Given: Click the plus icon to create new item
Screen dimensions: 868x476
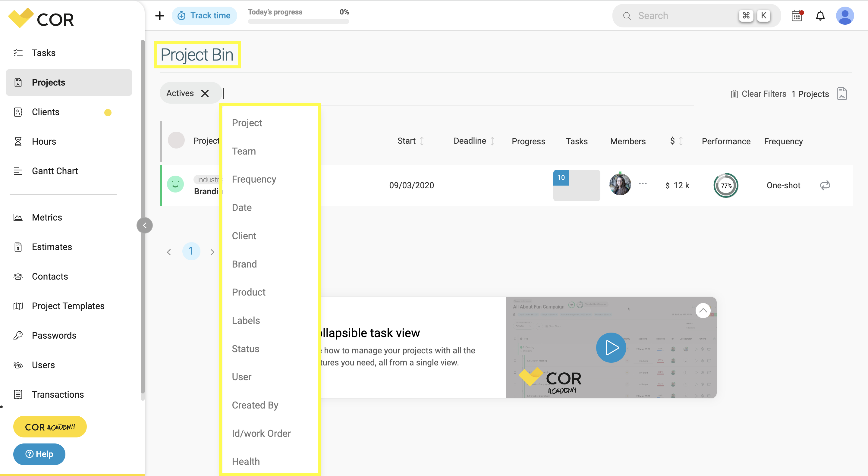Looking at the screenshot, I should tap(159, 15).
